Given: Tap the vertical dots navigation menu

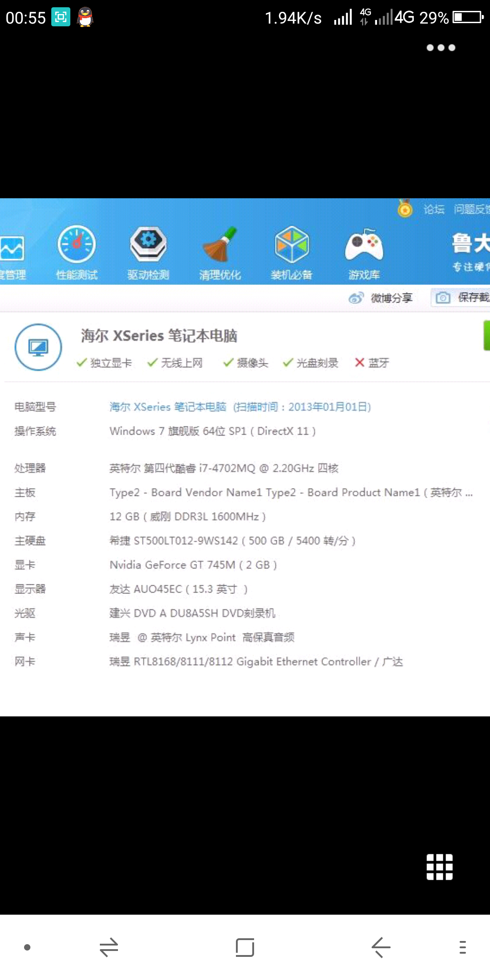Looking at the screenshot, I should [463, 947].
